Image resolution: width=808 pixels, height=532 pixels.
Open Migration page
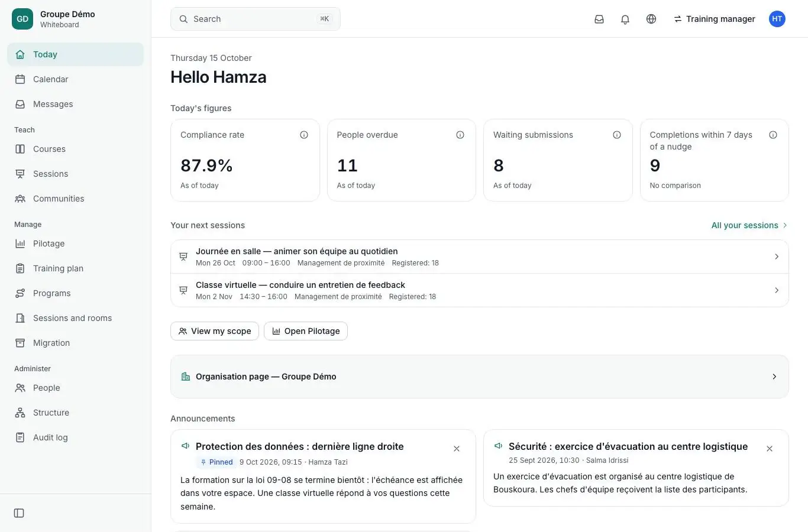point(75,343)
